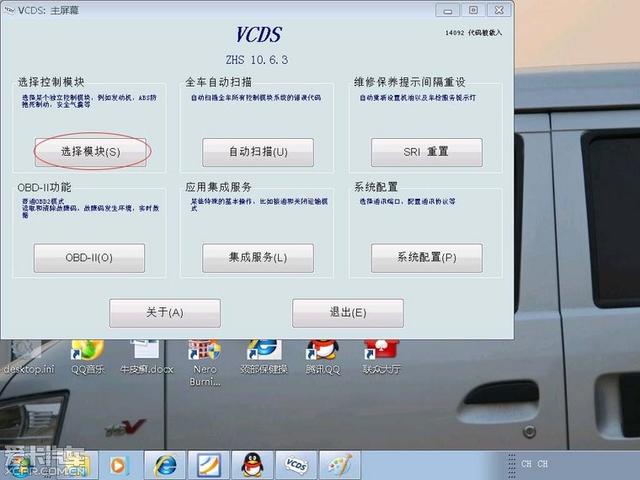Exit VCDS via 退出(E) button
This screenshot has width=640, height=480.
[347, 312]
